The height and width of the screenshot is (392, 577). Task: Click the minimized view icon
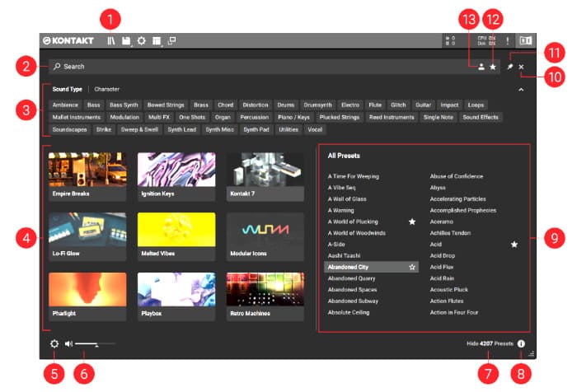pyautogui.click(x=171, y=40)
